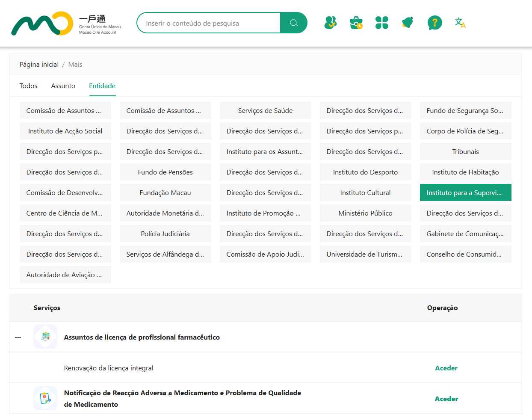Focus the search content input field
532x420 pixels.
210,23
